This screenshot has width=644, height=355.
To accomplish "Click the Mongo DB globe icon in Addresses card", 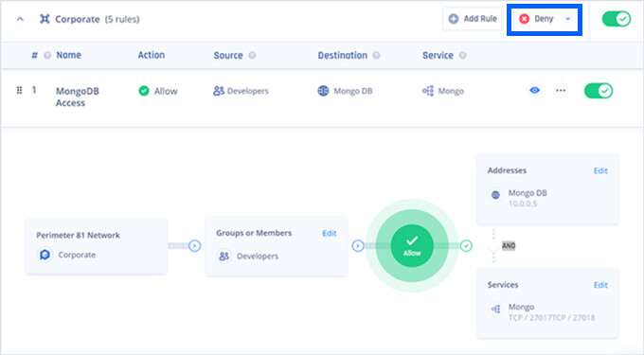I will click(495, 195).
